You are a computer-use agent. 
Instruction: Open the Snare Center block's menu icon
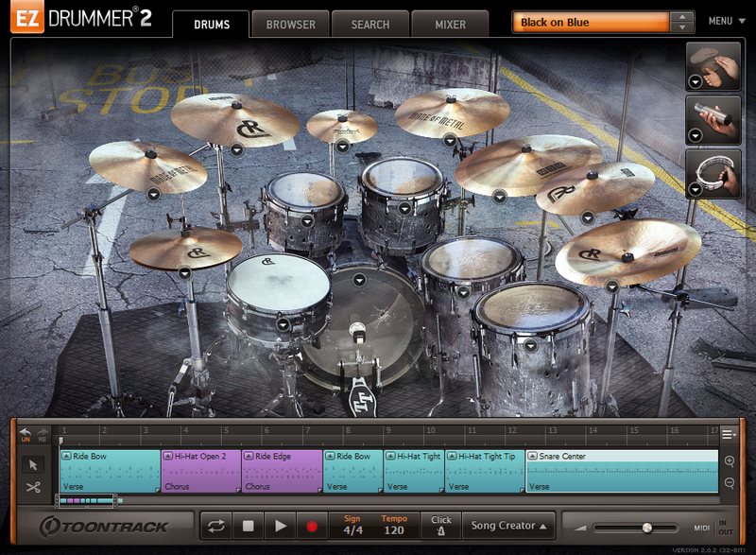click(532, 456)
